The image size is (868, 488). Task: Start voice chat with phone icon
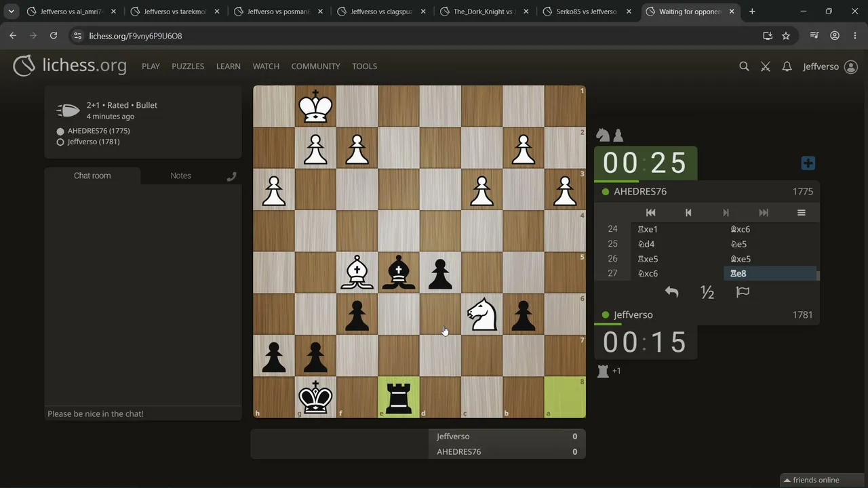coord(231,176)
